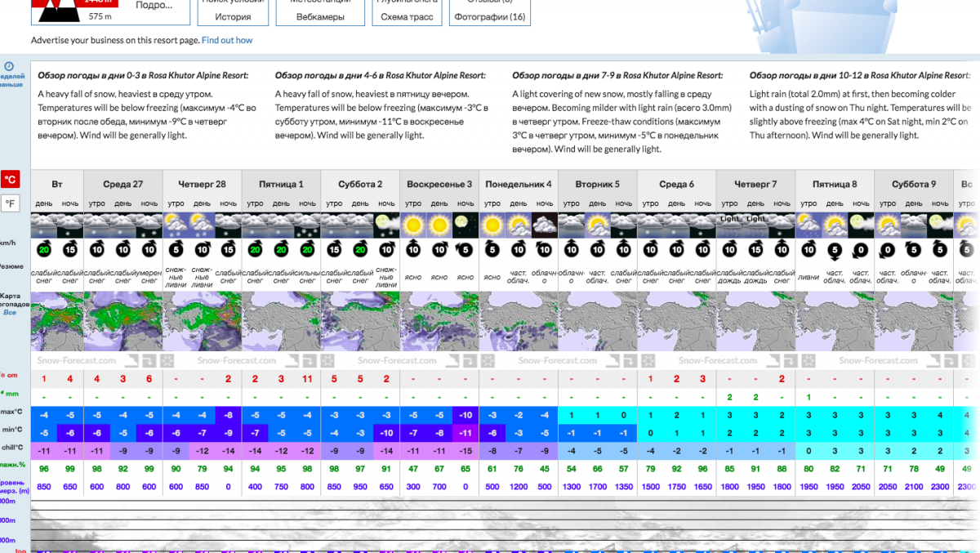The width and height of the screenshot is (980, 553).
Task: Click the Суббота 9 утро wind speed 0 icon
Action: (888, 250)
